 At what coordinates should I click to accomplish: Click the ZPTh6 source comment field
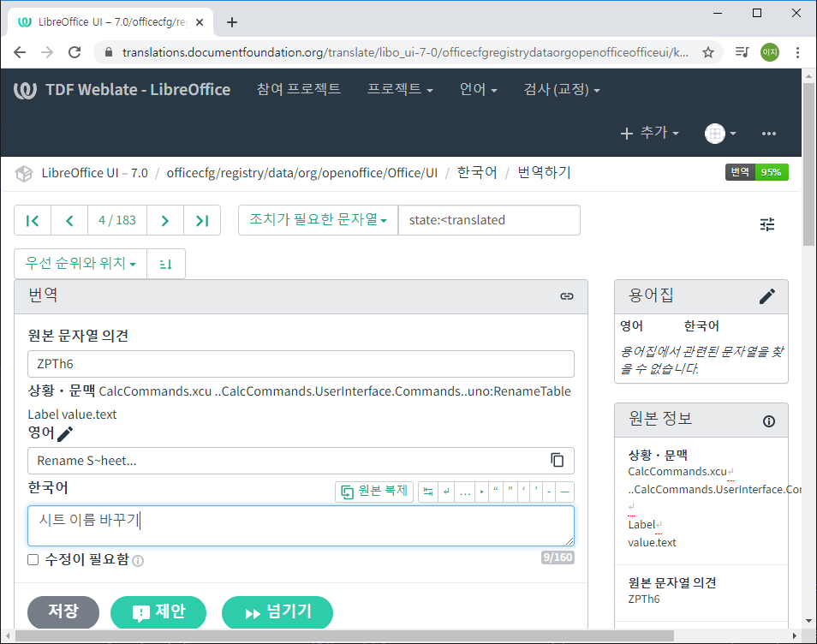[301, 364]
